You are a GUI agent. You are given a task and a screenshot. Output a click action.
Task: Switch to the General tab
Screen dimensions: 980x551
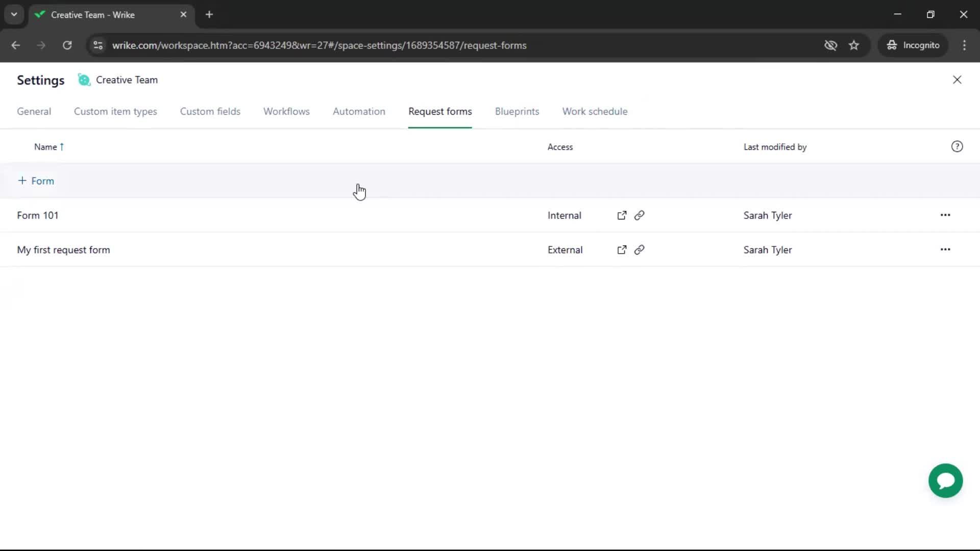click(34, 111)
